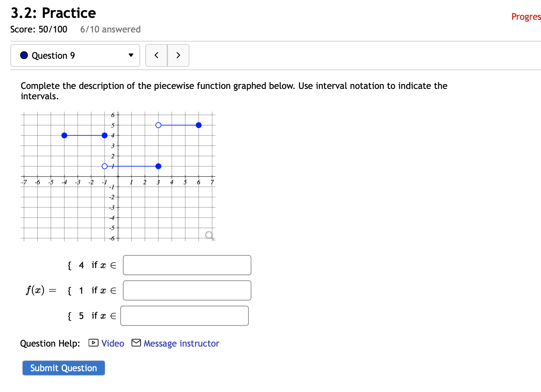Select the next question chevron
The width and height of the screenshot is (541, 392).
(178, 55)
